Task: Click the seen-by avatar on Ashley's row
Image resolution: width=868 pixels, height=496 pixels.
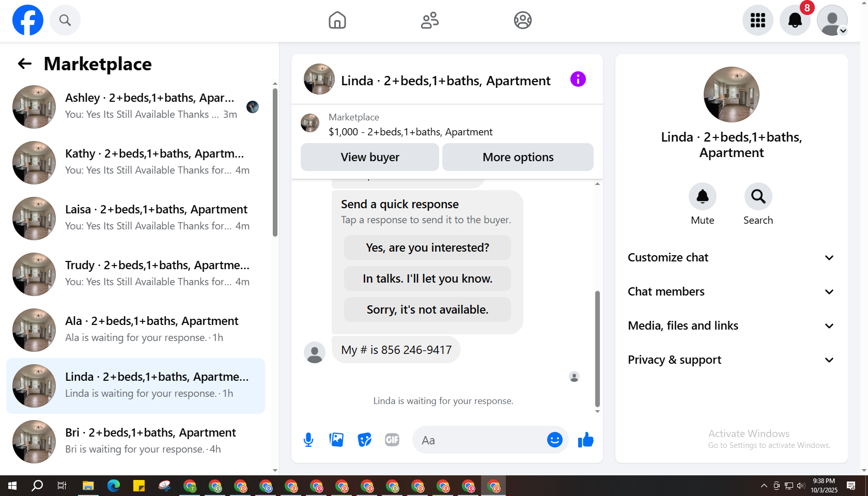Action: pos(253,106)
